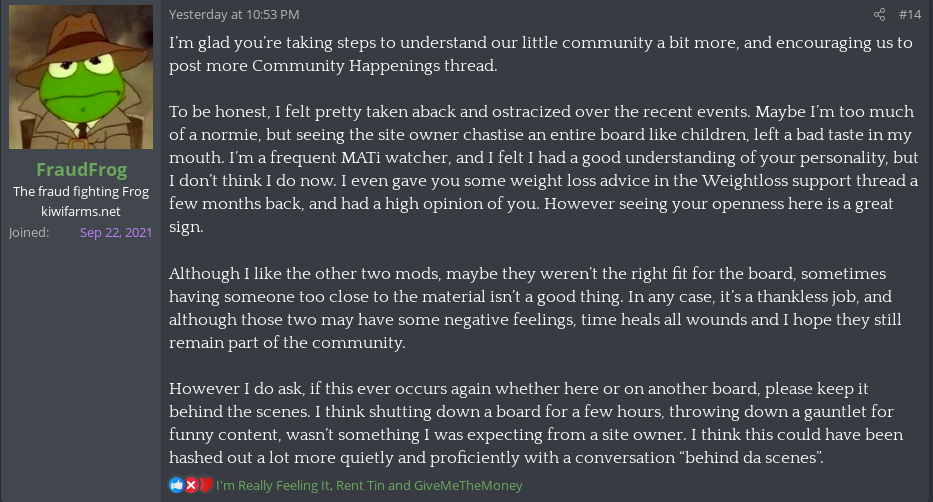Click the red X reaction icon
The image size is (933, 502).
coord(191,485)
